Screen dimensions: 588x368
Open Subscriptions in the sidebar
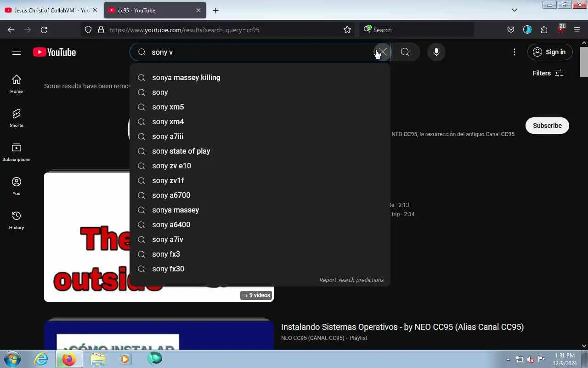17,152
